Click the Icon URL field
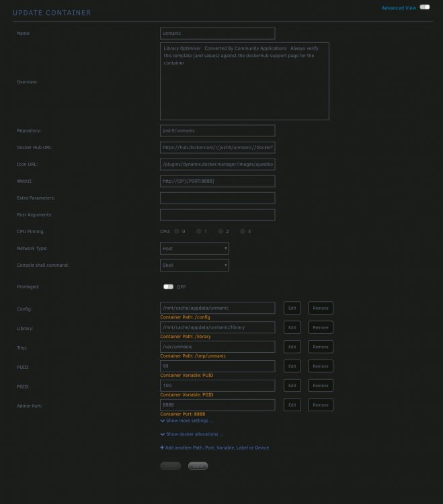The height and width of the screenshot is (504, 443). pos(218,164)
